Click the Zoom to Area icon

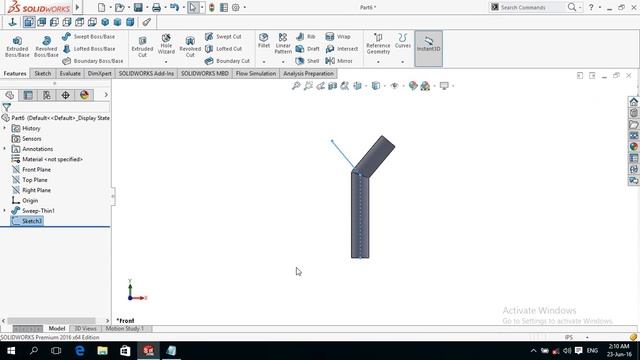(308, 86)
